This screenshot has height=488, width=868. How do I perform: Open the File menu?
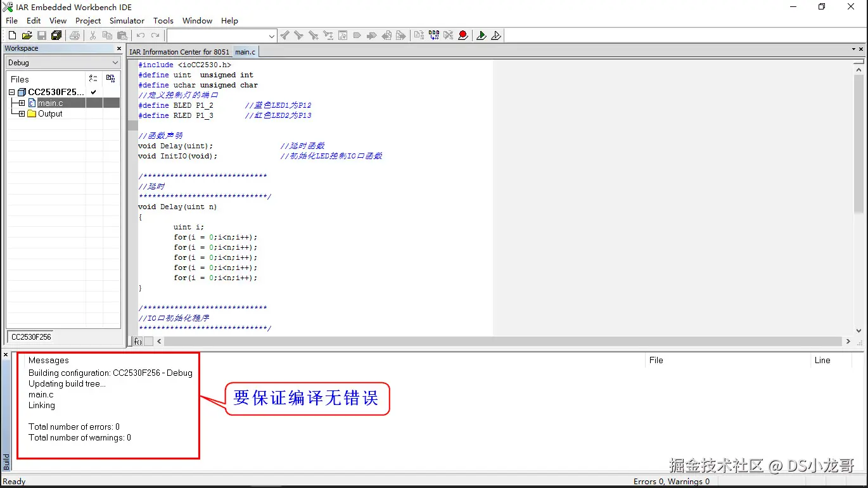(11, 20)
